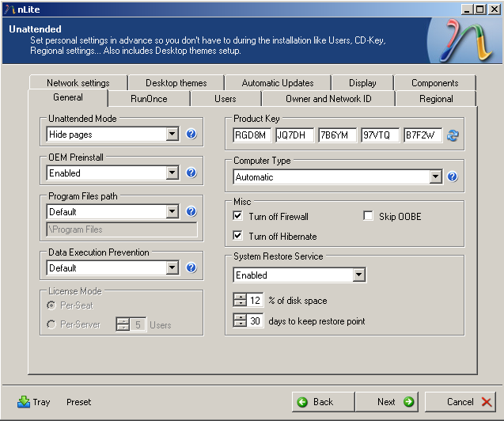
Task: Switch to the Display tab
Action: 362,83
